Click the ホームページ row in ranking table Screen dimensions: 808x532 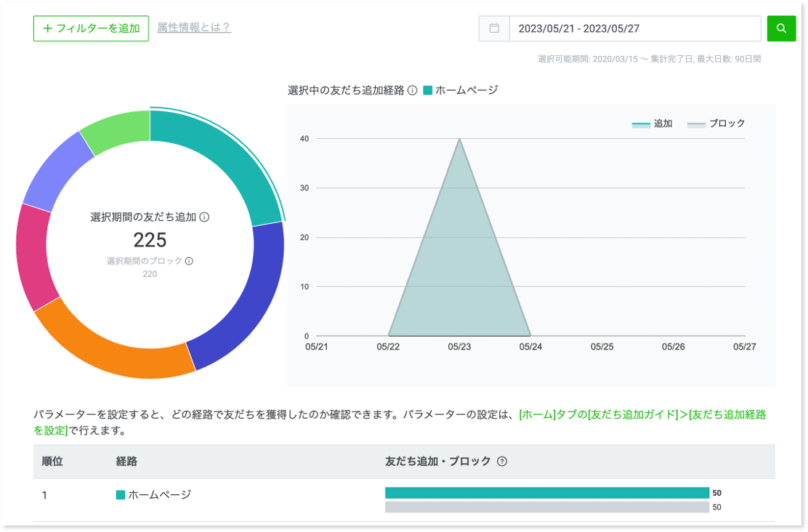pyautogui.click(x=159, y=495)
